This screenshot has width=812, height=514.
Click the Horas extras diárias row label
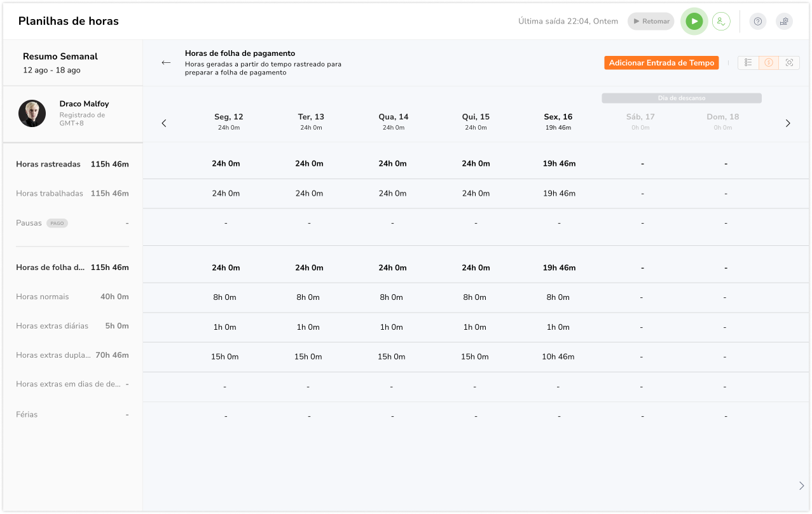(52, 326)
